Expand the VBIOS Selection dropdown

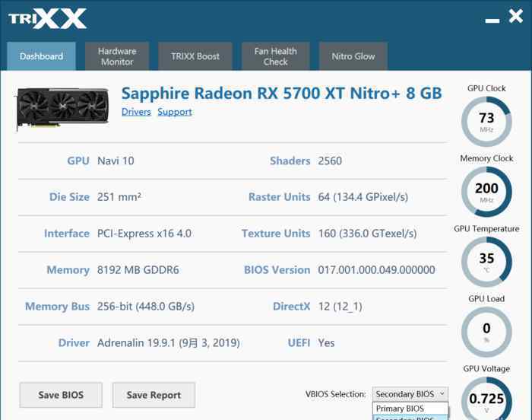tap(410, 394)
